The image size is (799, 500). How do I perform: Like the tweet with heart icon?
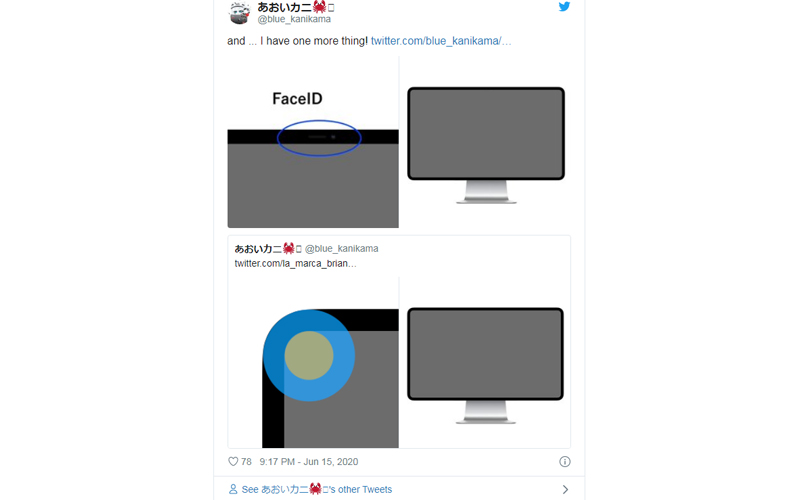click(233, 461)
